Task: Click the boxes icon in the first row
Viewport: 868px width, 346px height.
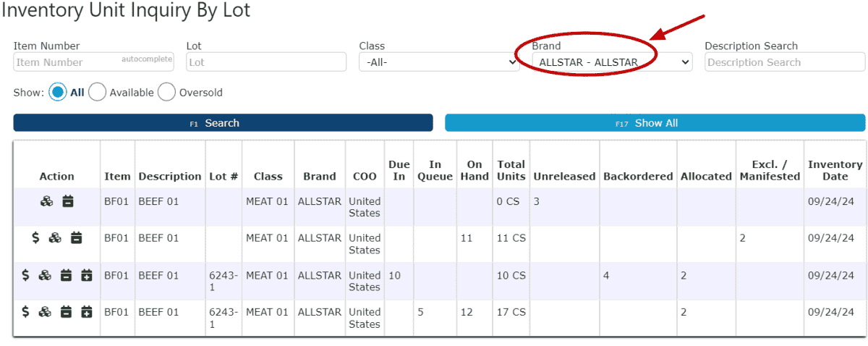Action: click(46, 201)
